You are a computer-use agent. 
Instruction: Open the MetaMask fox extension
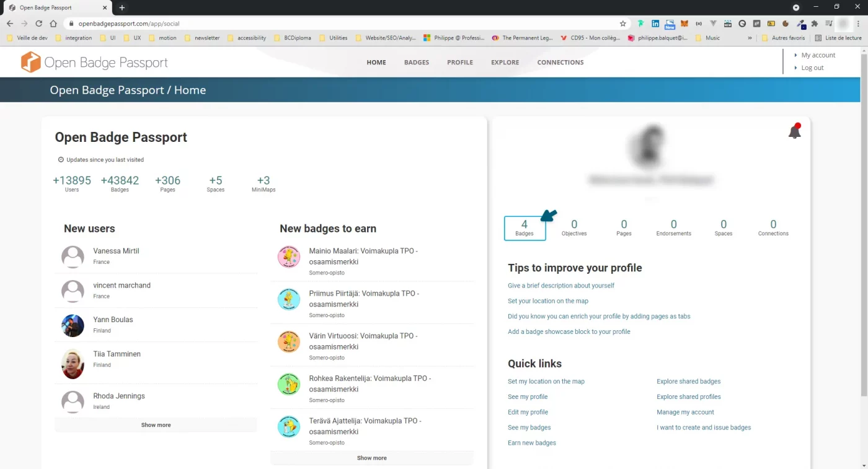(x=684, y=24)
